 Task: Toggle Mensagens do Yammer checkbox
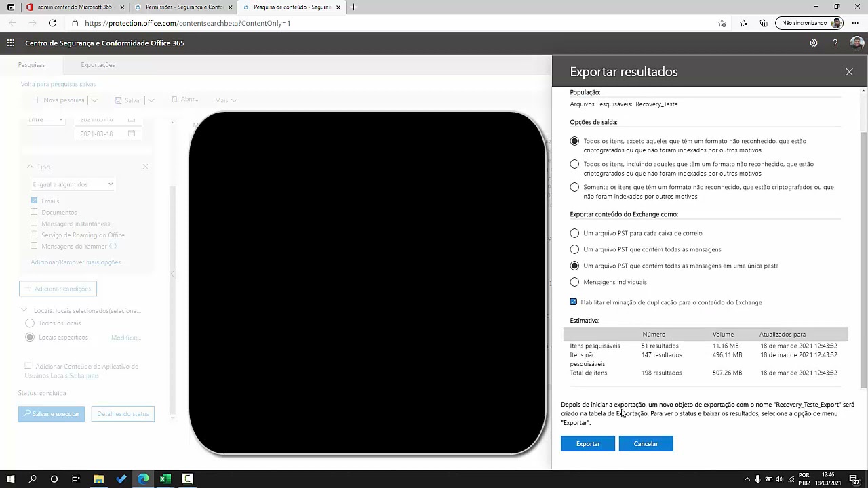[34, 246]
